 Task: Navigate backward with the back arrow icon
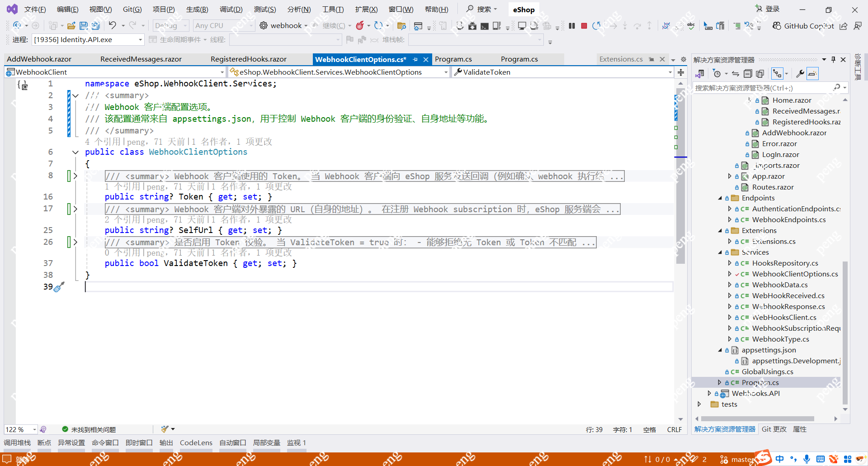click(x=17, y=26)
